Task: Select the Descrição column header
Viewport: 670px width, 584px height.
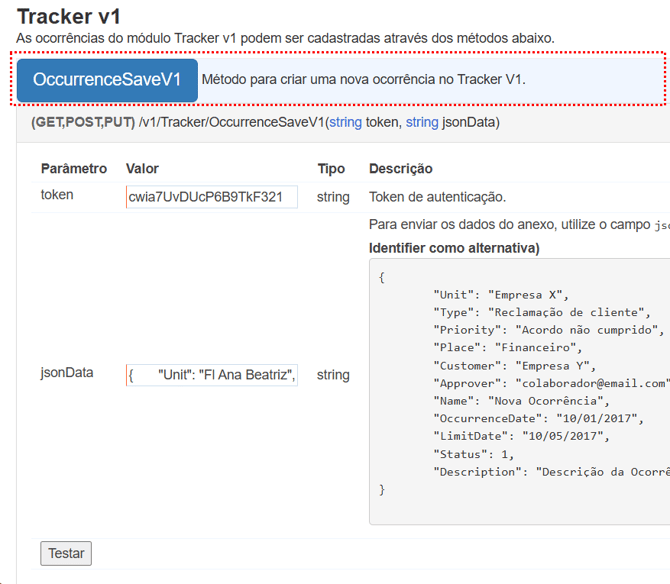Action: point(400,169)
